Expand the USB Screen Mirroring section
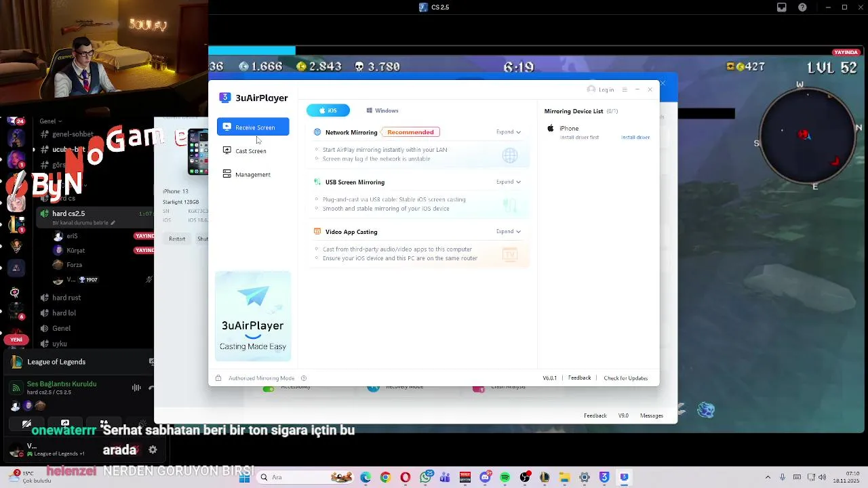The image size is (868, 488). point(509,182)
